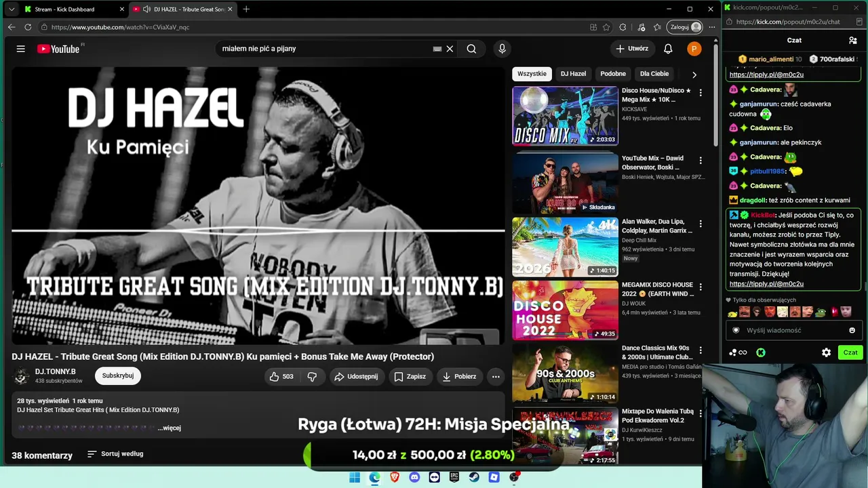Dislike the DJ Hazel video

click(x=312, y=376)
